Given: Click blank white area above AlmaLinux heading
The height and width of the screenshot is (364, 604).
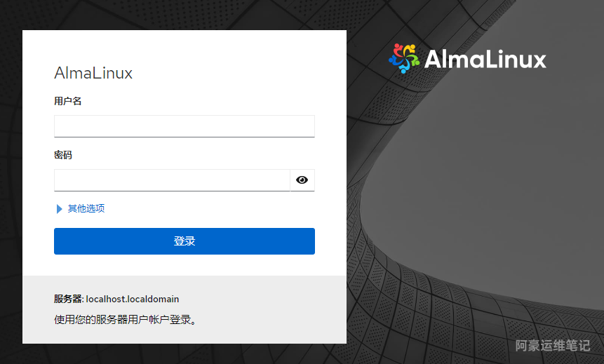Looking at the screenshot, I should pos(184,46).
